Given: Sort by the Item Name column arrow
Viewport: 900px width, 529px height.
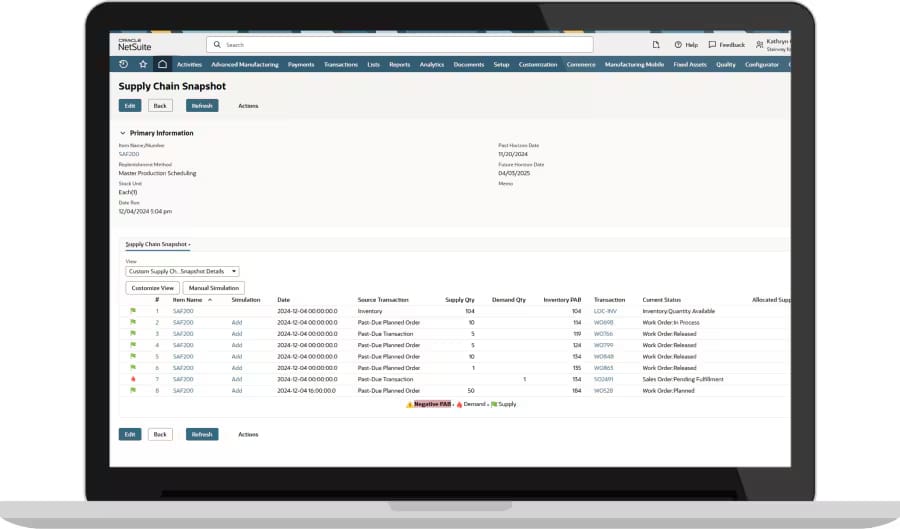Looking at the screenshot, I should pyautogui.click(x=209, y=299).
